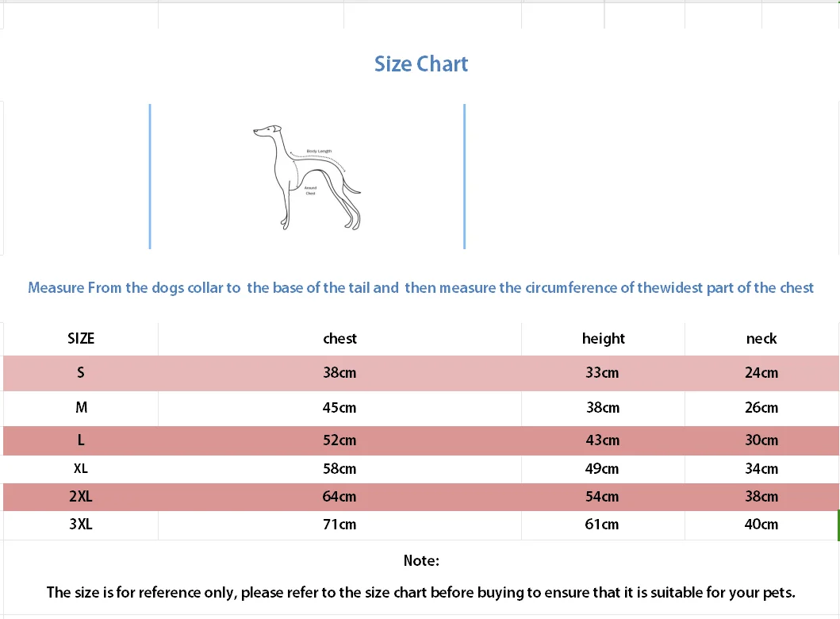Image resolution: width=840 pixels, height=619 pixels.
Task: Select the 64cm chest cell
Action: (x=339, y=497)
